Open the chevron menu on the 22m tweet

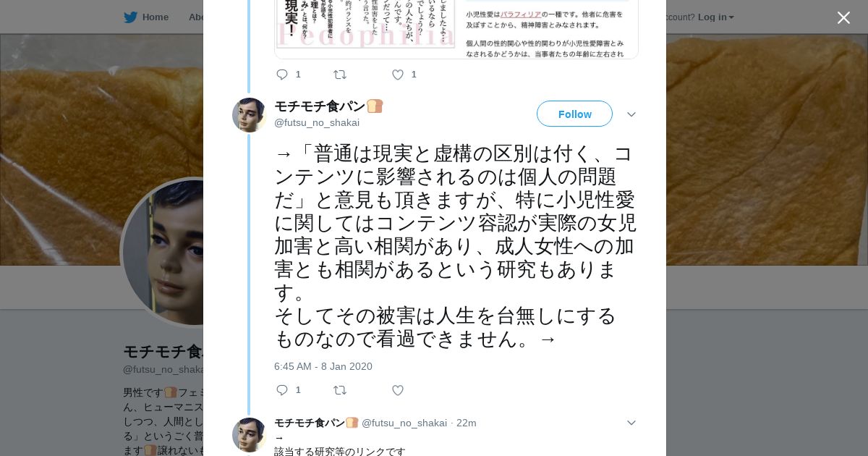pyautogui.click(x=631, y=423)
